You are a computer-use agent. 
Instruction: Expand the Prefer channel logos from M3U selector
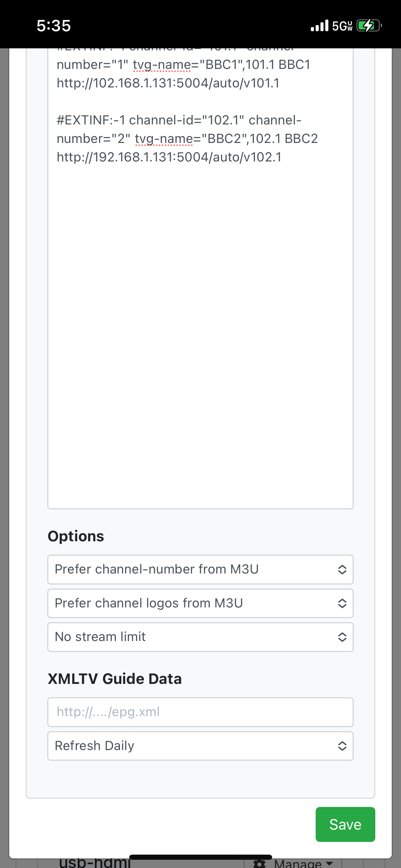coord(200,603)
